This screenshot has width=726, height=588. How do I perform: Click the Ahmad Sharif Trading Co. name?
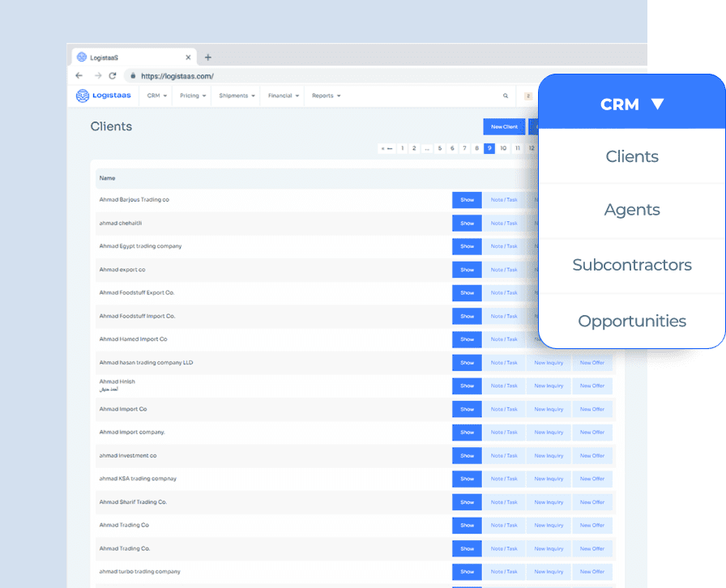point(133,502)
